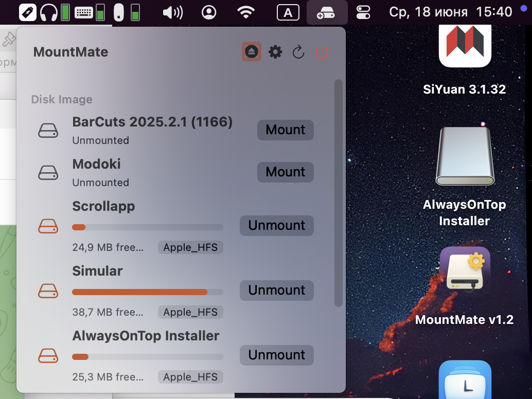Click the Apple_HFS tag under Scrollapp
The image size is (532, 399).
[190, 247]
